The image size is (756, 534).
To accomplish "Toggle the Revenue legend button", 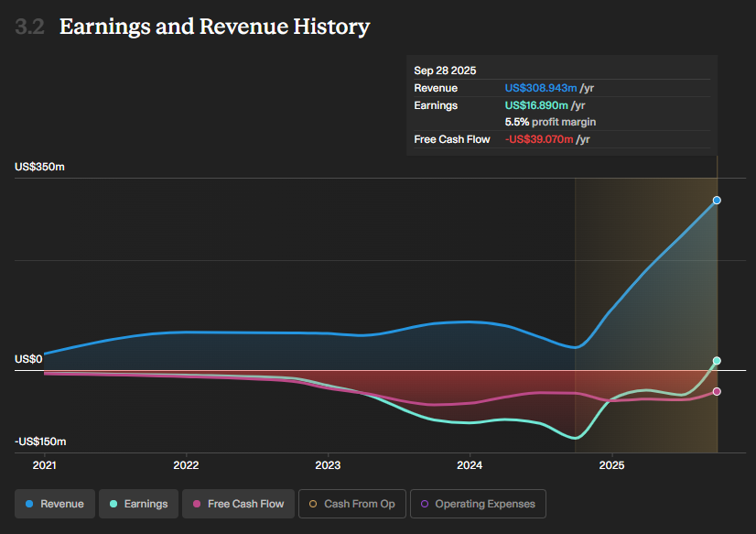I will coord(55,504).
